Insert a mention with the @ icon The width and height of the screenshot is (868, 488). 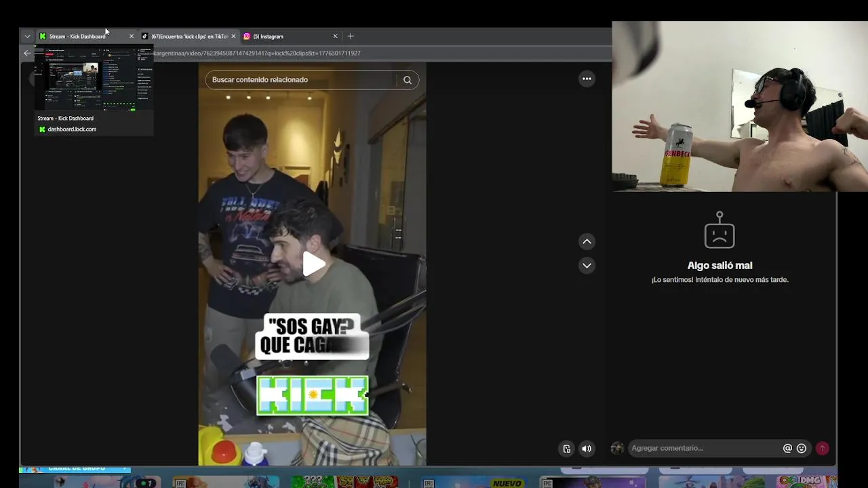(x=787, y=448)
